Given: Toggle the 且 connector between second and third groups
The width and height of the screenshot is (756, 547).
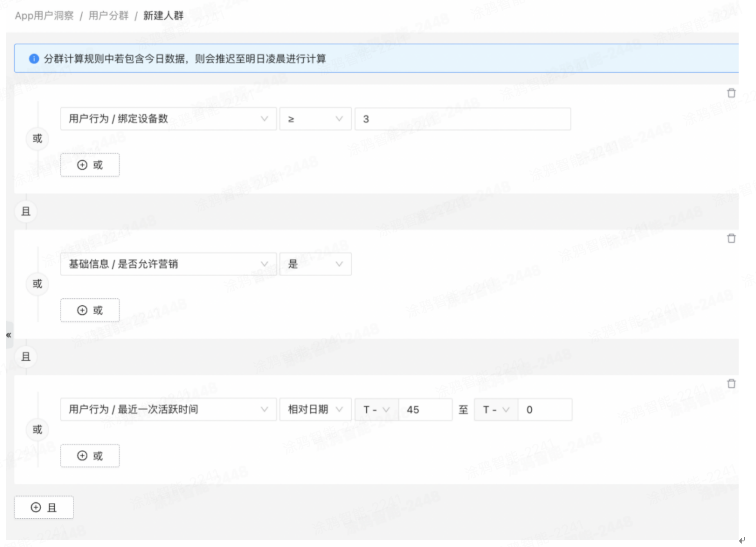Looking at the screenshot, I should (x=26, y=357).
